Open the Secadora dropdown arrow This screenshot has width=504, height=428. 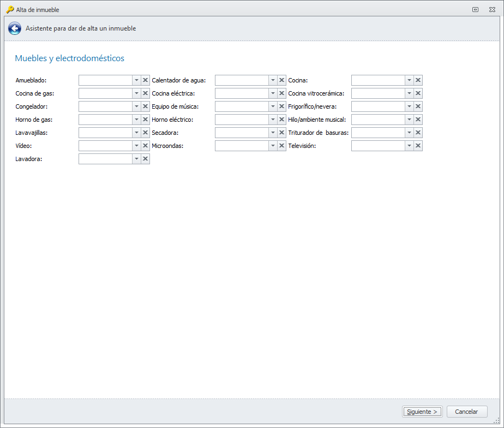273,133
